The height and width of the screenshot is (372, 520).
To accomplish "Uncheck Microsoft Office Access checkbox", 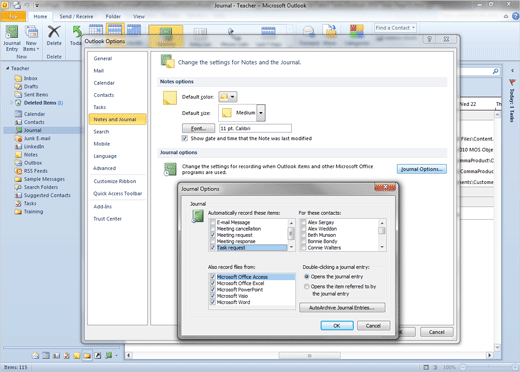I will click(213, 277).
